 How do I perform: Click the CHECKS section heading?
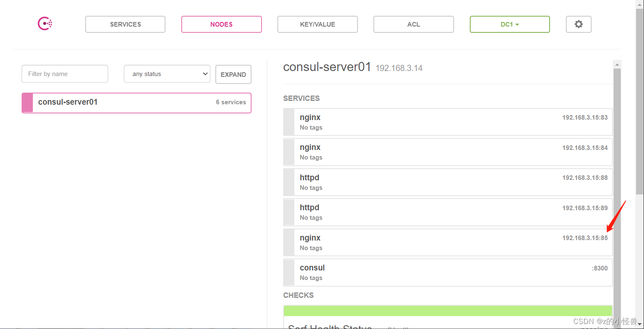(x=298, y=295)
